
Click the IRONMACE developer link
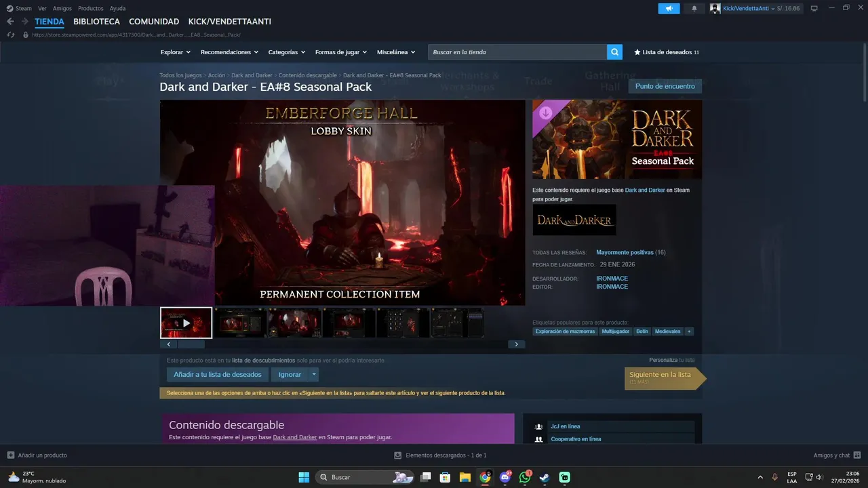click(x=612, y=279)
